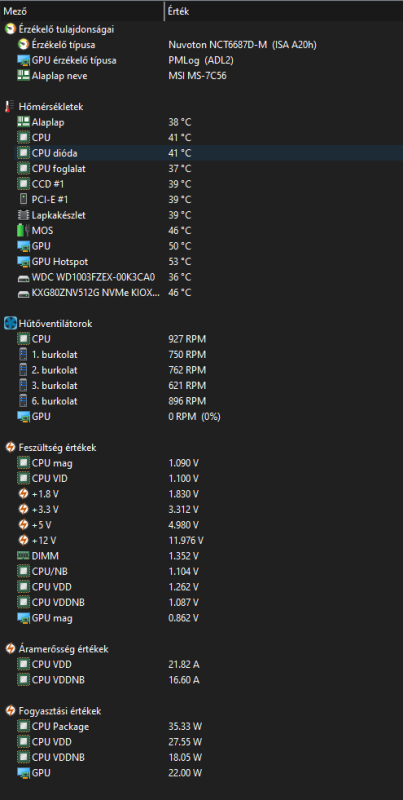
Task: Click the PMLog (ADL2) value
Action: coord(201,60)
